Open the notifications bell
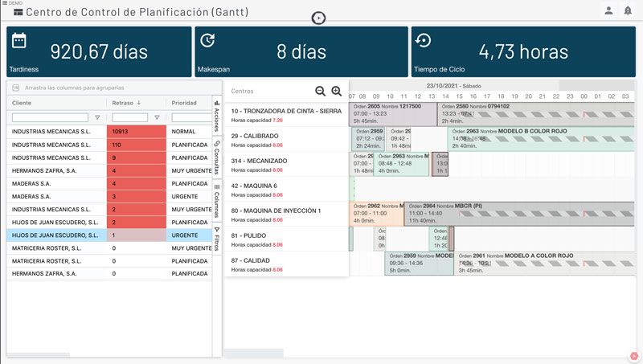The width and height of the screenshot is (643, 364). pyautogui.click(x=628, y=10)
